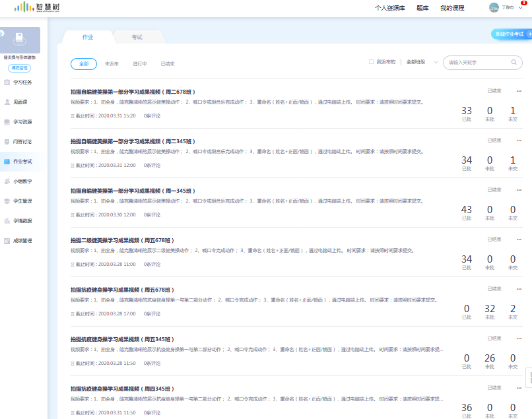Click the 学习资源 sidebar icon

coord(7,122)
